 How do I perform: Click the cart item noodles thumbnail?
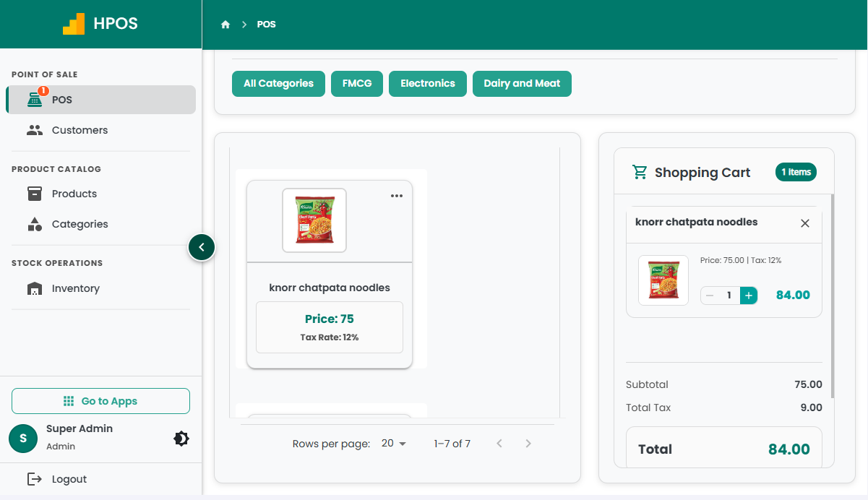663,280
